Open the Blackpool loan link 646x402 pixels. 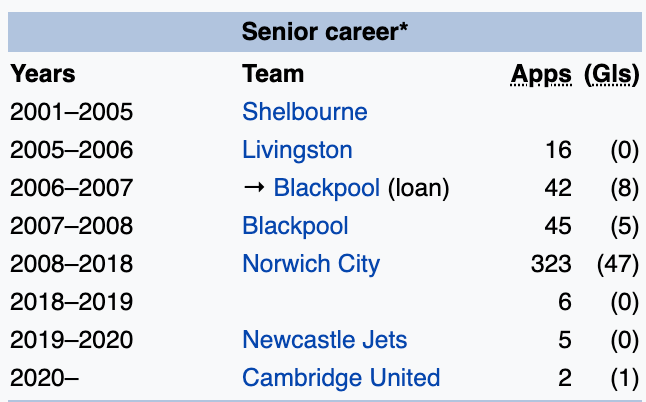pos(327,188)
